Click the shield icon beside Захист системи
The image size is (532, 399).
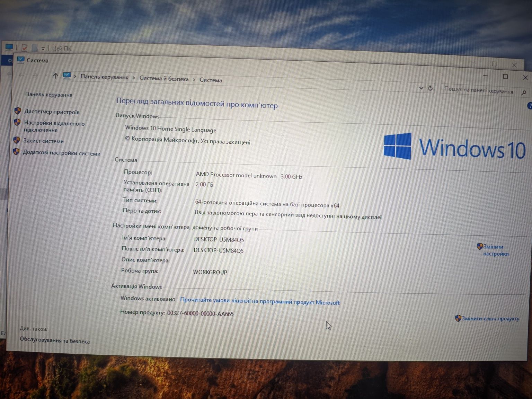(16, 140)
